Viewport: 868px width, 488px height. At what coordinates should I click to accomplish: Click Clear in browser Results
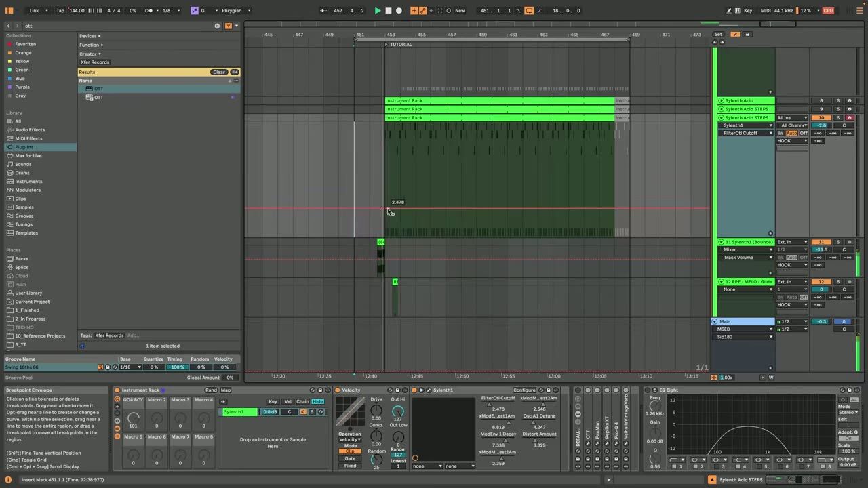click(218, 72)
